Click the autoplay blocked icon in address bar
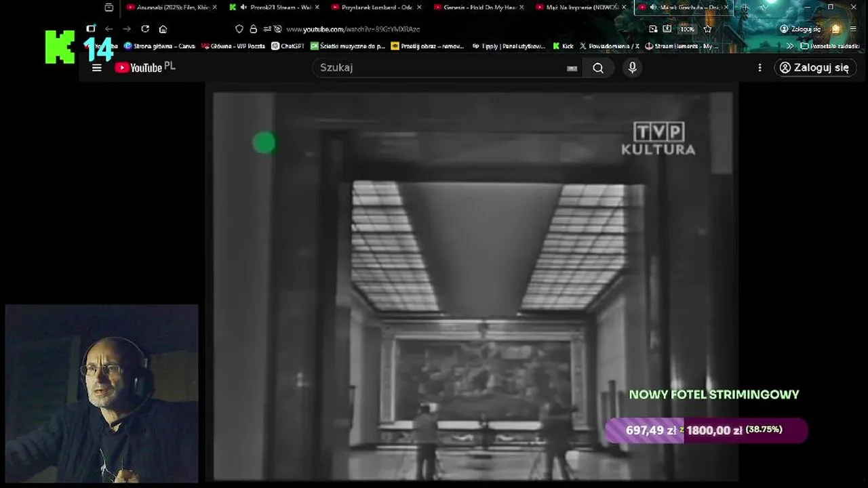Screen dimensions: 868x488 click(x=278, y=29)
